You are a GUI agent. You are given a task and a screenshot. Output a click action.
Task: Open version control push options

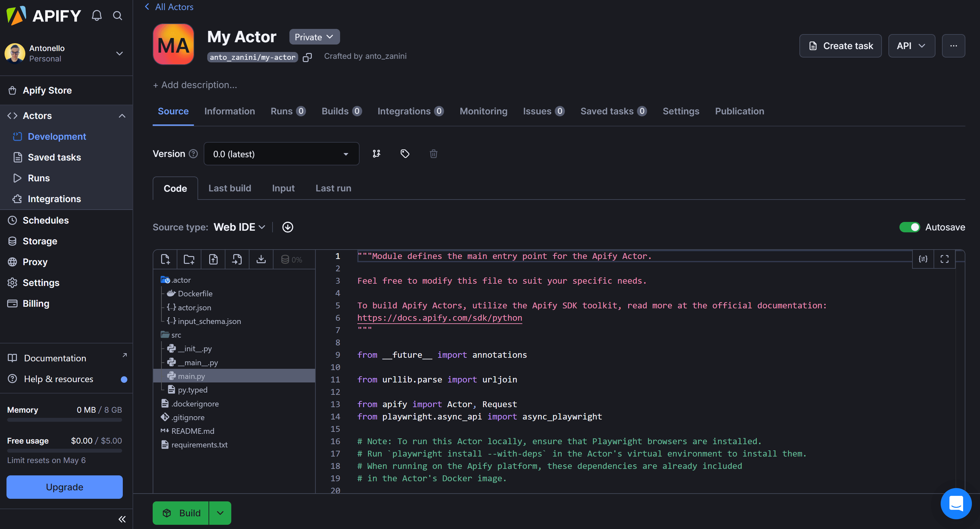(376, 154)
